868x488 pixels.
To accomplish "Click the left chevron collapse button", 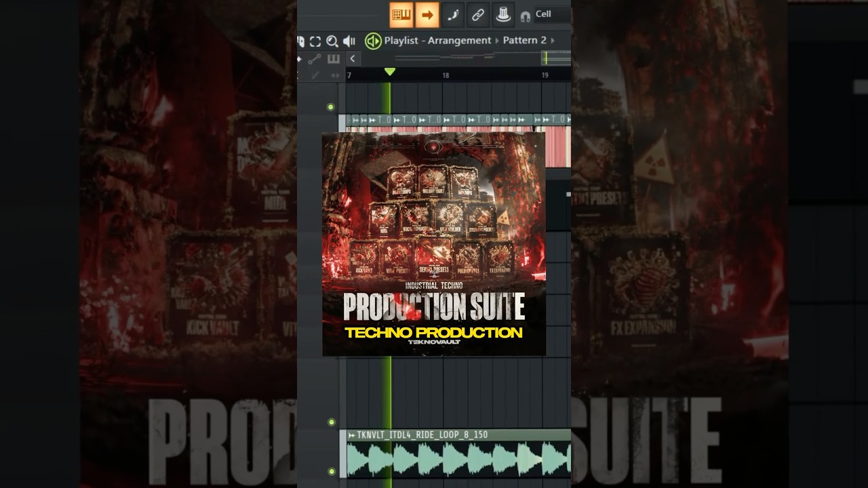I will pos(352,59).
